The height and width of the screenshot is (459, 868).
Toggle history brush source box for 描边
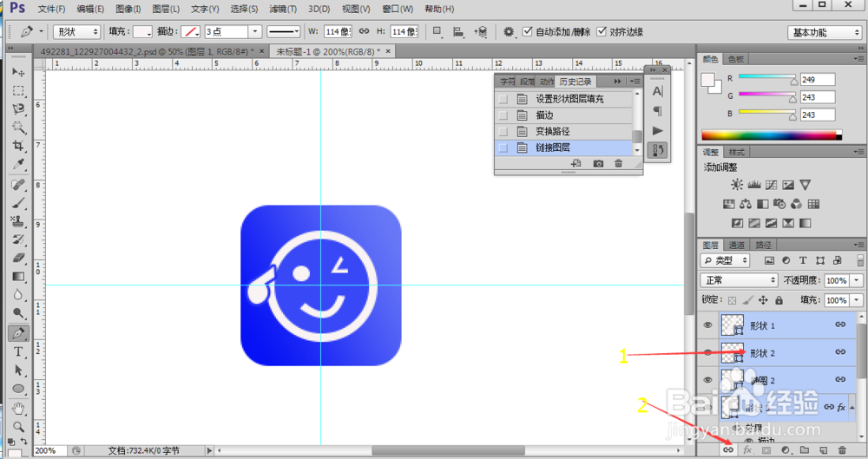coord(503,115)
